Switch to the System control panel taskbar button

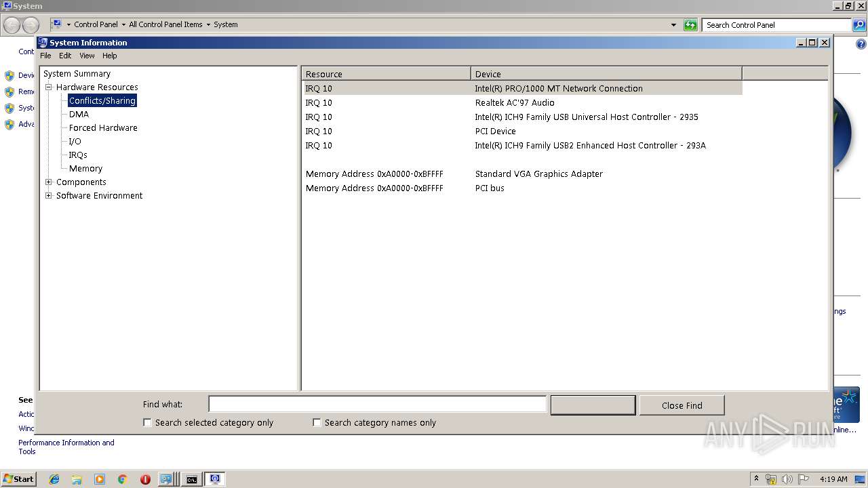point(167,479)
